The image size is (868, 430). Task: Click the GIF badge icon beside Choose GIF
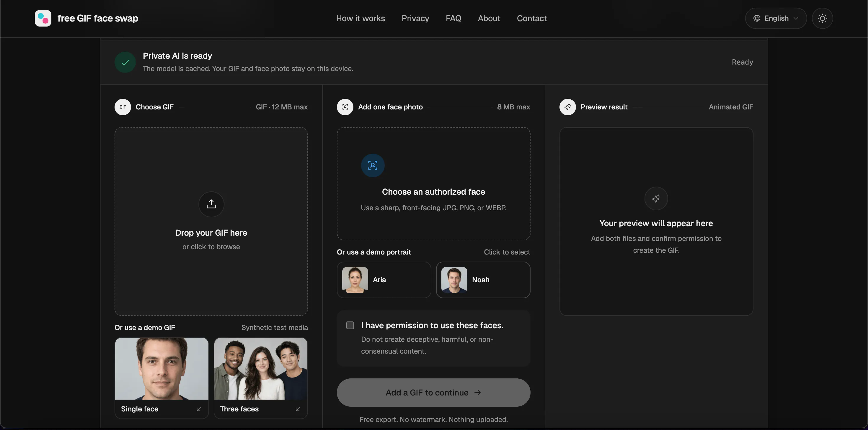[x=123, y=107]
